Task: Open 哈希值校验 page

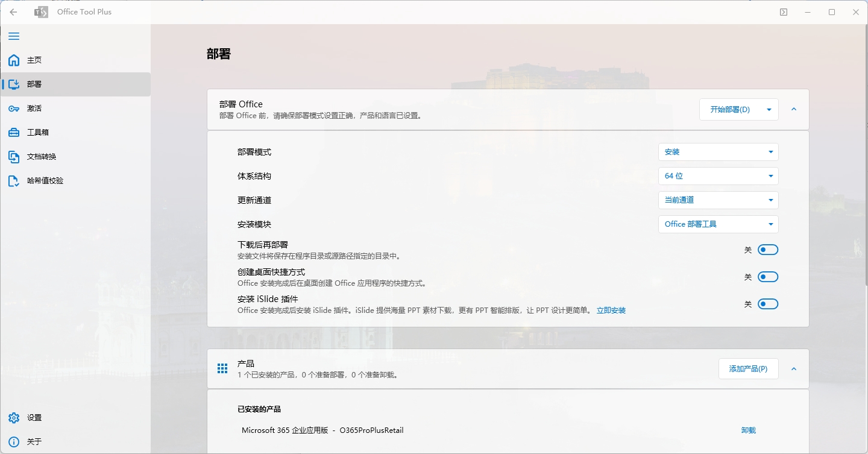Action: coord(75,181)
